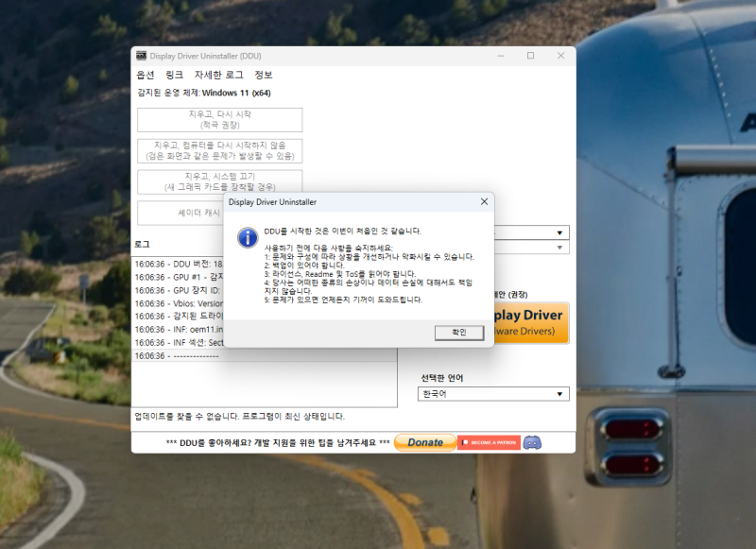Select the dashed separator log row
756x549 pixels.
(x=265, y=355)
